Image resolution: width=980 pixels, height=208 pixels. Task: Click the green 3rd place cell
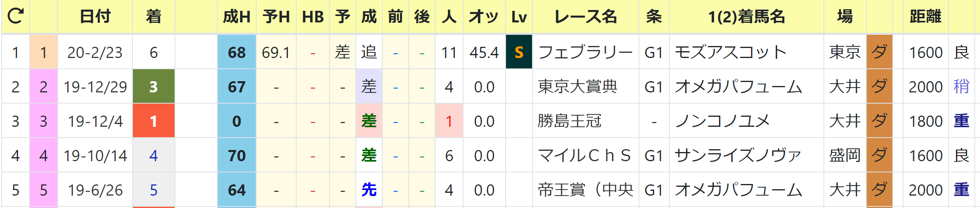point(153,86)
